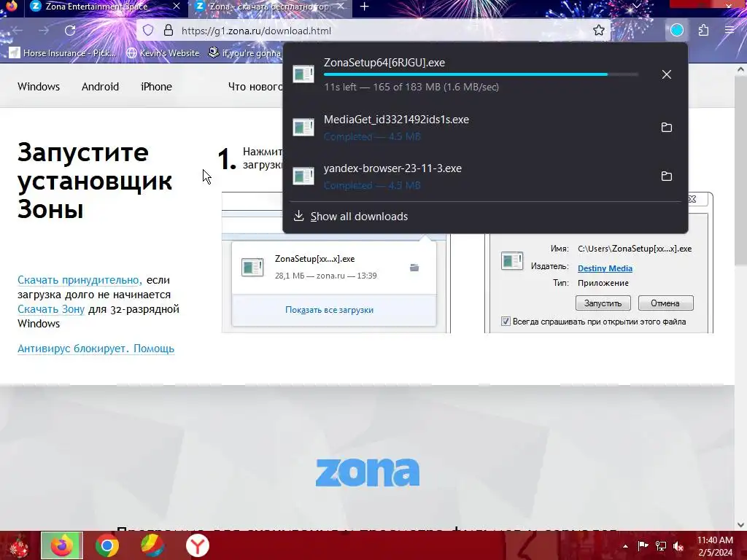Click Destiny Media publisher link

(605, 268)
